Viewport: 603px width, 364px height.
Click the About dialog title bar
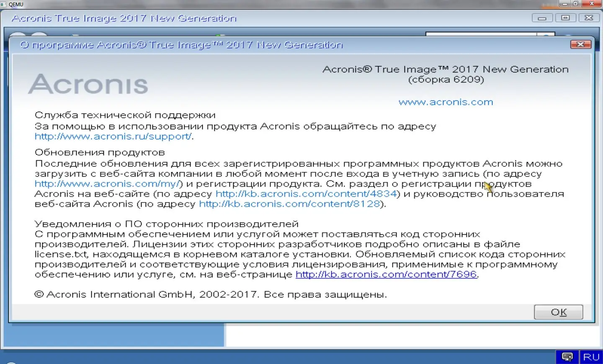(x=251, y=44)
